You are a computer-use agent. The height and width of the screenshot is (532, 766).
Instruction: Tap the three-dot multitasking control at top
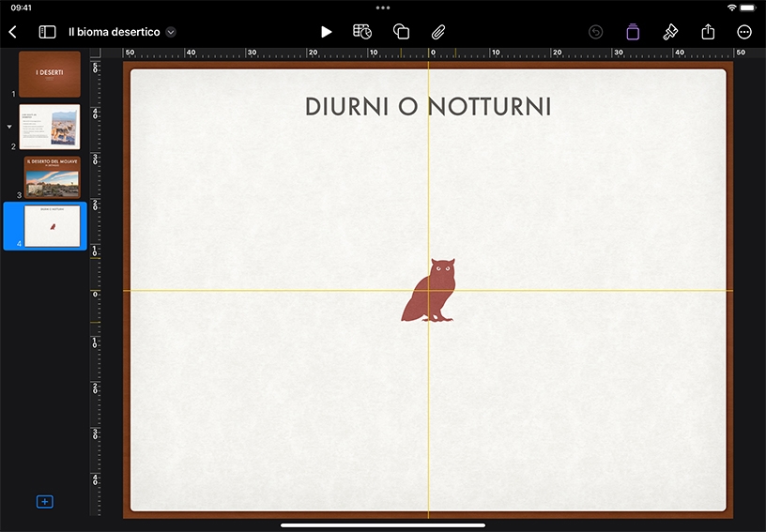tap(383, 8)
